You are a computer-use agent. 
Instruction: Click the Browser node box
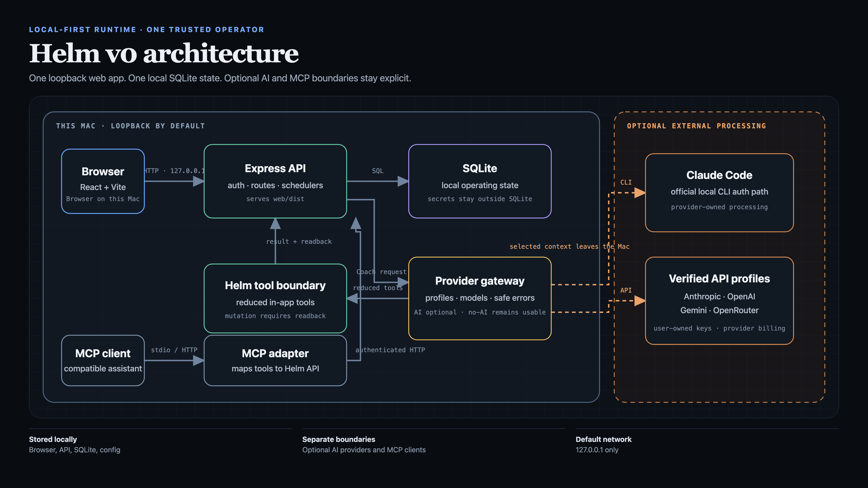point(103,181)
